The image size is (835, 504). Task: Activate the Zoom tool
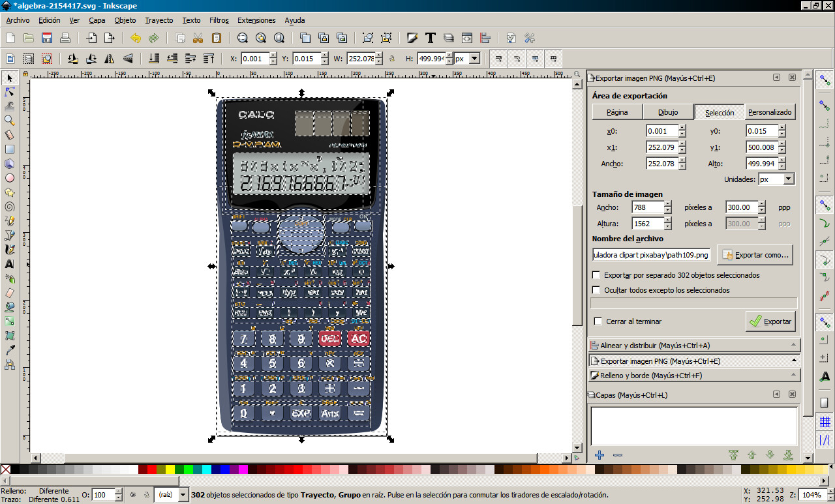coord(10,120)
